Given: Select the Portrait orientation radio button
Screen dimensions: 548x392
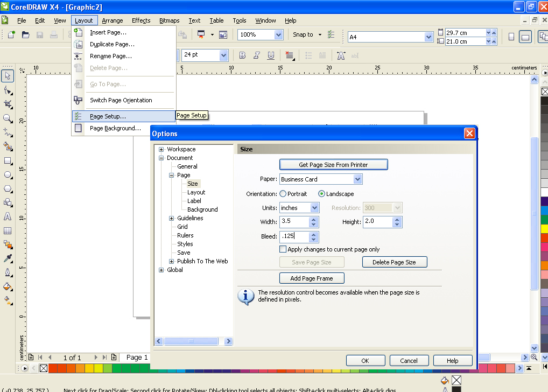Looking at the screenshot, I should tap(283, 194).
